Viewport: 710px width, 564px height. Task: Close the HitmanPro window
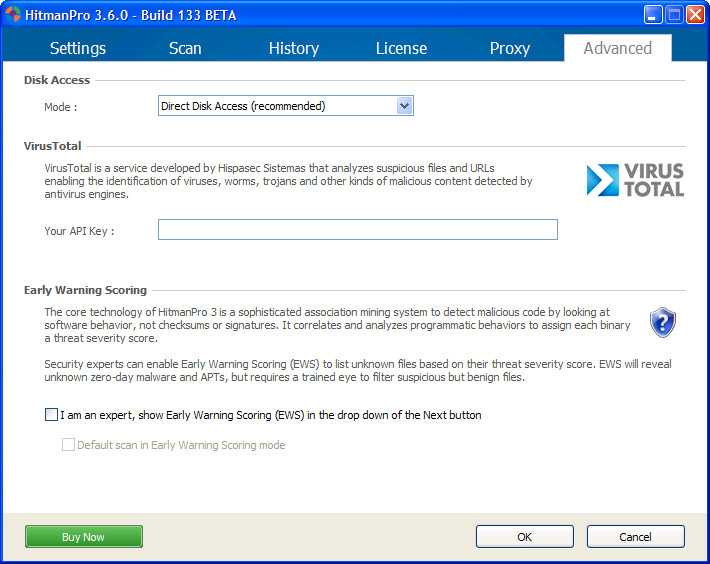[695, 15]
